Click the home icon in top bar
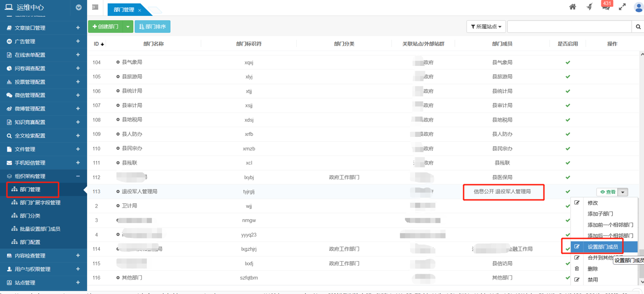Screen dimensions: 644x294 pos(572,7)
